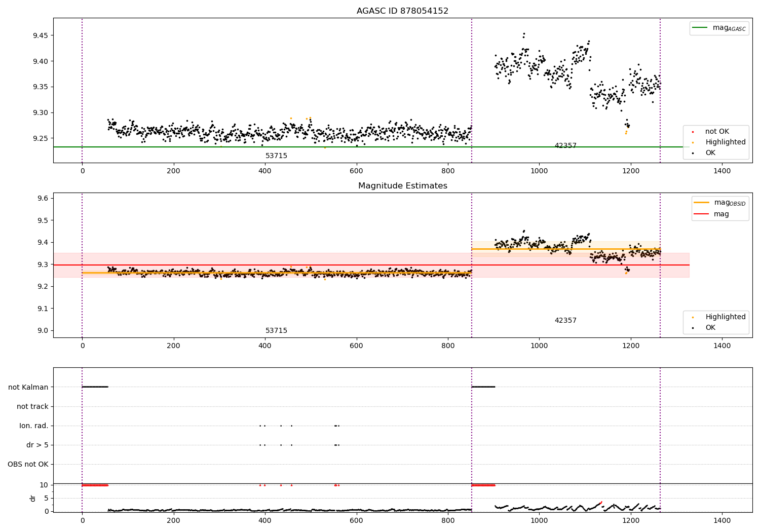Image resolution: width=760 pixels, height=532 pixels.
Task: Select the 'dr > 5' row label
Action: pos(37,445)
